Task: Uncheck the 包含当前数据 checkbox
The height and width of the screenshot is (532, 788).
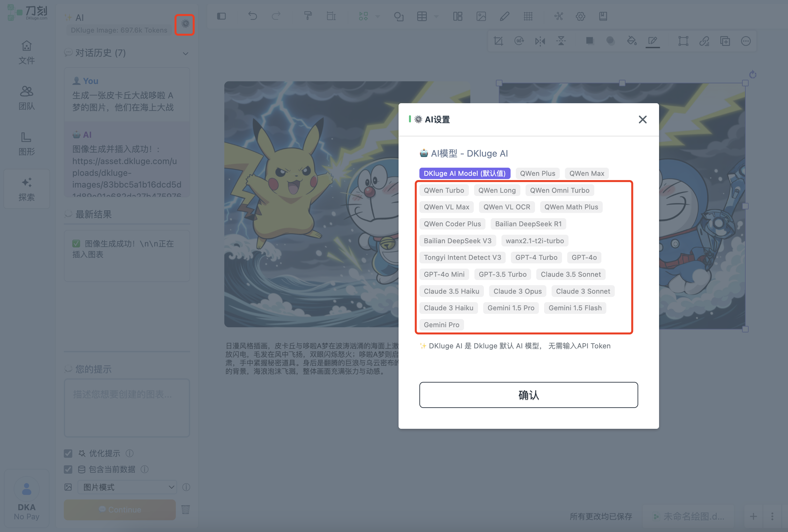Action: coord(68,469)
